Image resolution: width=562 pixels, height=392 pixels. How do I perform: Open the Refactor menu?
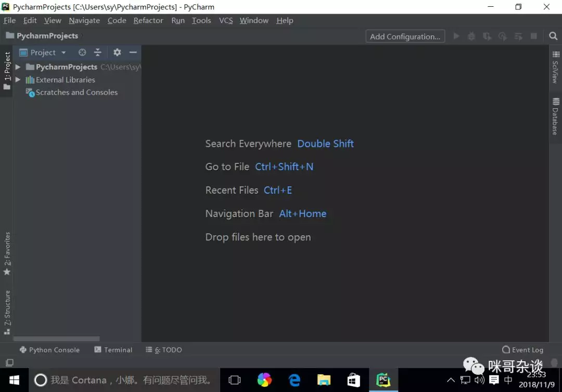point(148,20)
